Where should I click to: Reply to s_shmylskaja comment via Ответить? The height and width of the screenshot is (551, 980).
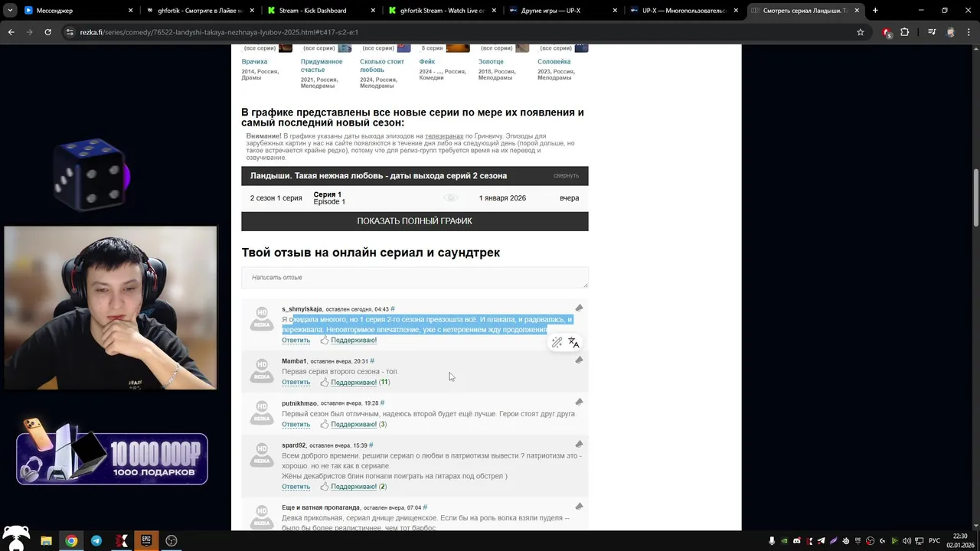click(x=296, y=341)
